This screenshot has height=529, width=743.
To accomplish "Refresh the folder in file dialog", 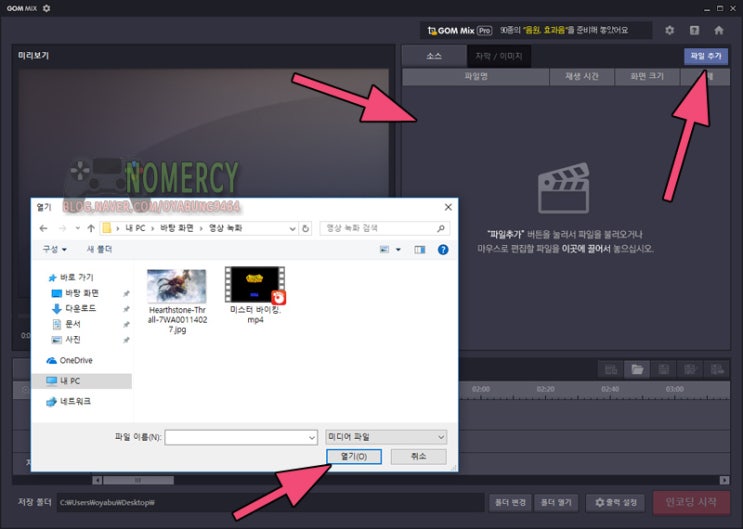I will coord(306,228).
